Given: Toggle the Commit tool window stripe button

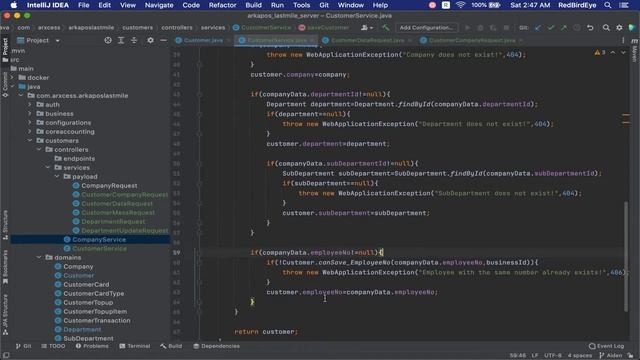Looking at the screenshot, I should (5, 84).
